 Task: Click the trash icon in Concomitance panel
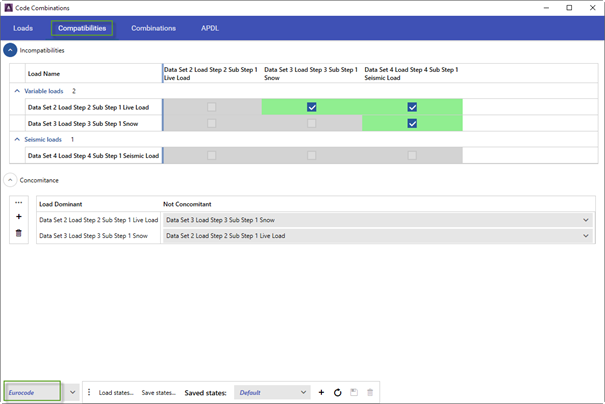[x=19, y=233]
